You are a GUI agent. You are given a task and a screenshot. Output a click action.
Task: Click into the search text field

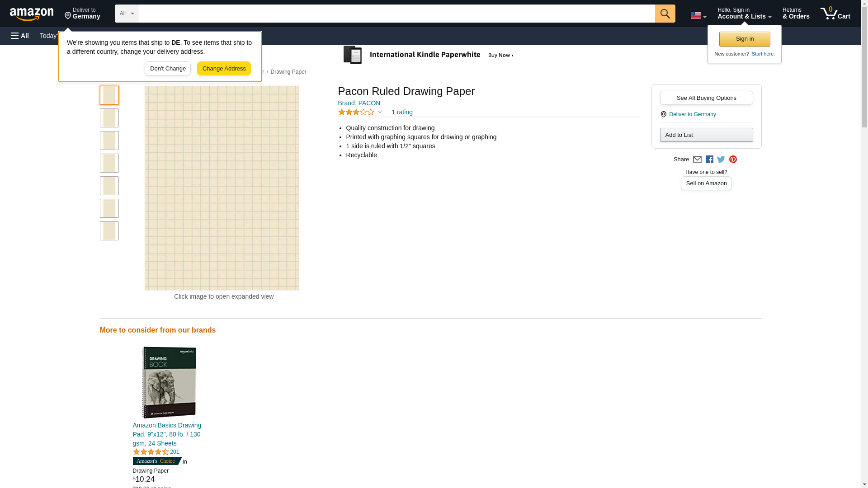coord(396,14)
